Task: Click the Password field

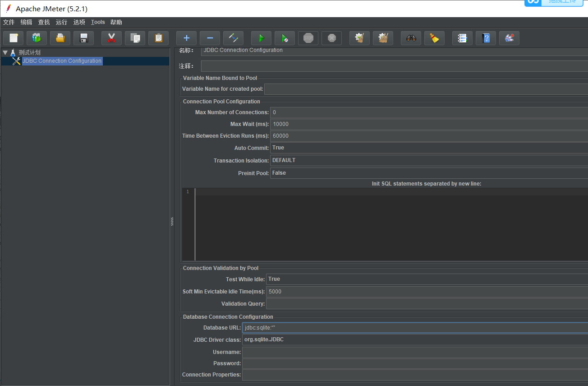Action: [x=415, y=363]
